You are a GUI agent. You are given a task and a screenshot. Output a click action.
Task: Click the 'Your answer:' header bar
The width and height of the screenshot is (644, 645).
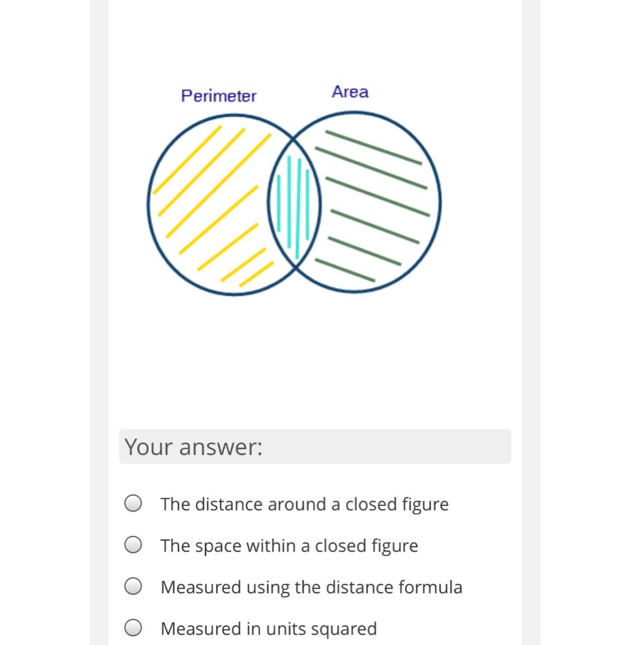point(315,446)
